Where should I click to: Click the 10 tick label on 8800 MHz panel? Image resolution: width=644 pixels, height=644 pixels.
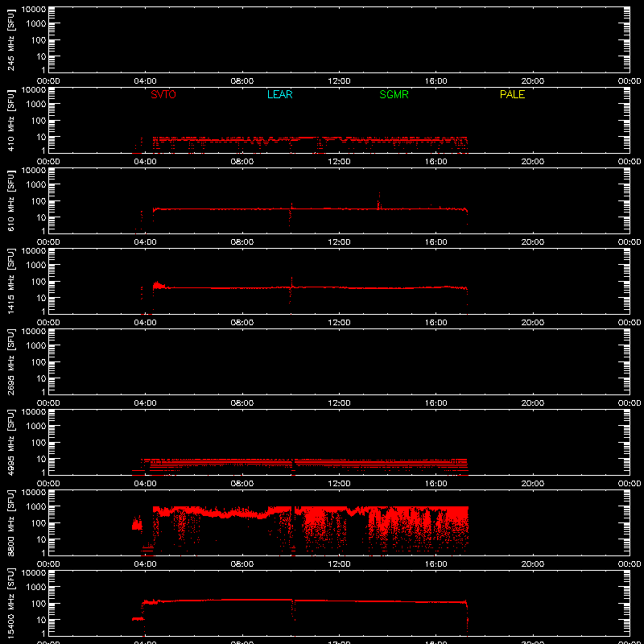tap(42, 539)
